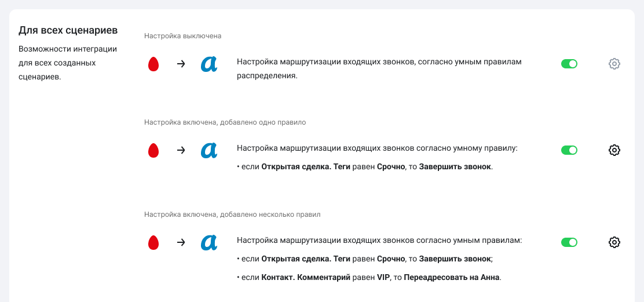Click red egg icon in several-rules row
This screenshot has height=302, width=644.
point(153,242)
